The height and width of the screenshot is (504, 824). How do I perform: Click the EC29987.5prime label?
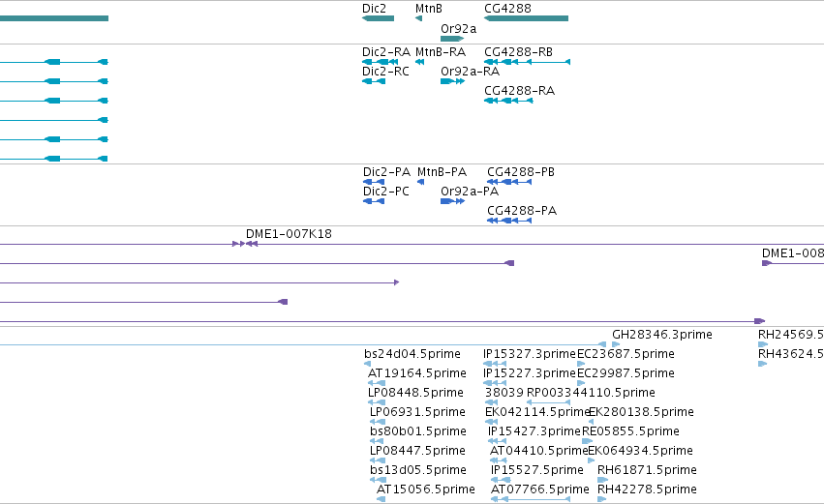pyautogui.click(x=626, y=373)
